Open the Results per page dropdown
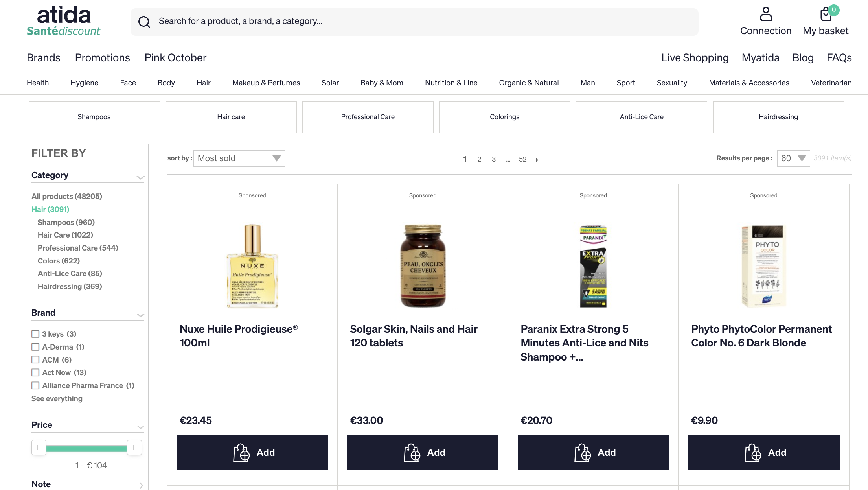This screenshot has height=490, width=868. 793,158
